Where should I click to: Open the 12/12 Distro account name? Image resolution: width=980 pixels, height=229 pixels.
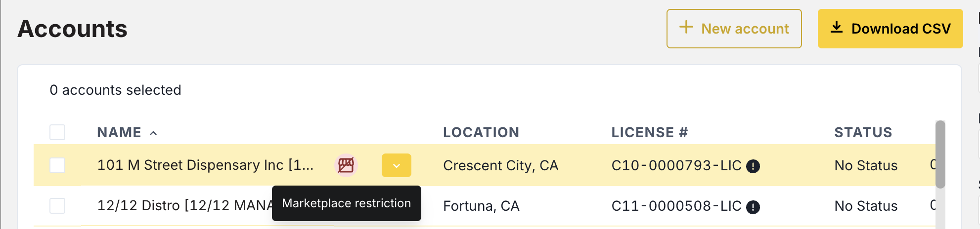[x=184, y=205]
